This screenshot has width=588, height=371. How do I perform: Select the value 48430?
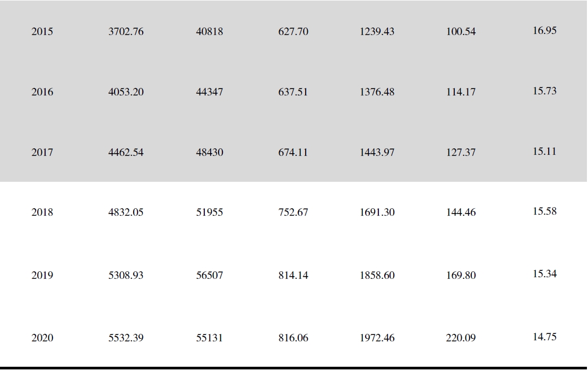pyautogui.click(x=209, y=152)
